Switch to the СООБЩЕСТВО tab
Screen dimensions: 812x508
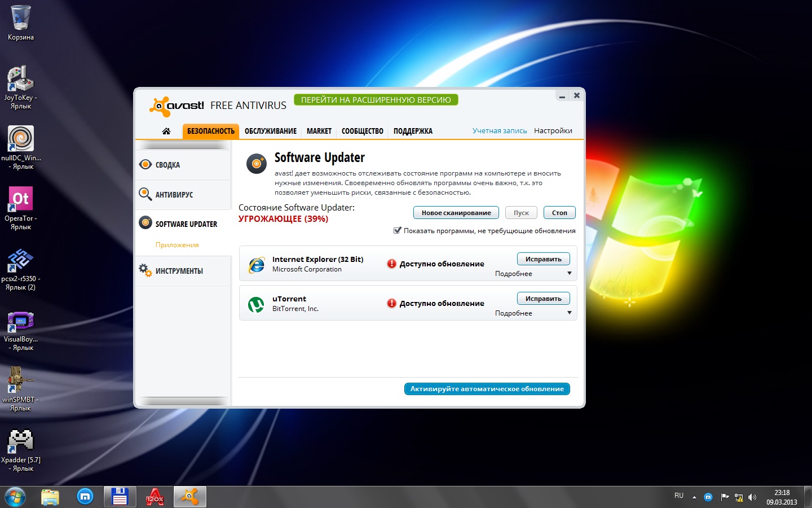pyautogui.click(x=363, y=131)
